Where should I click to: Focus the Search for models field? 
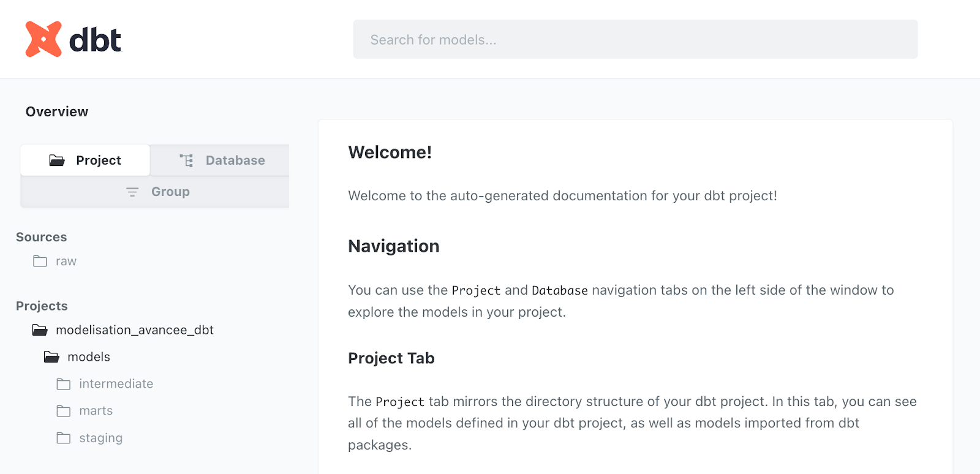635,40
